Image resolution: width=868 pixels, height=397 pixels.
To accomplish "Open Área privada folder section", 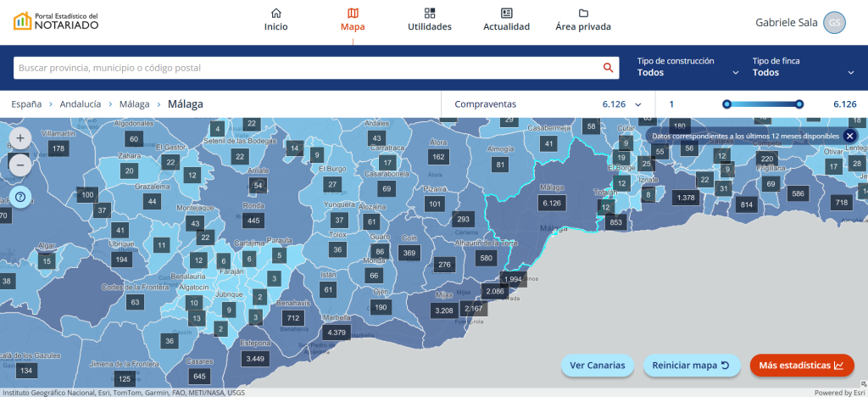I will pos(583,20).
